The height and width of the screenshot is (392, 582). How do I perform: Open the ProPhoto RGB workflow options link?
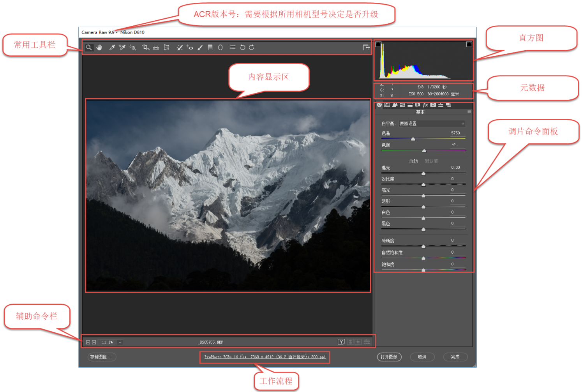coord(265,357)
